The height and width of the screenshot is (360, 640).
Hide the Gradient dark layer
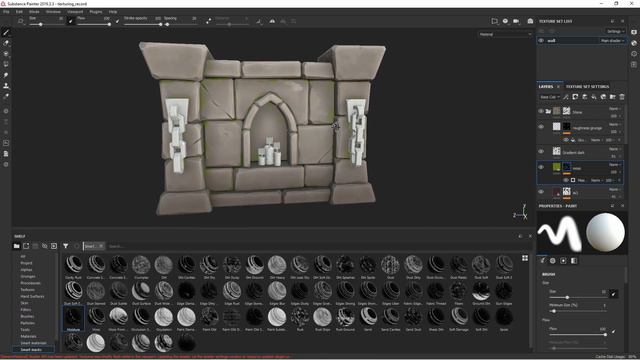[x=541, y=151]
